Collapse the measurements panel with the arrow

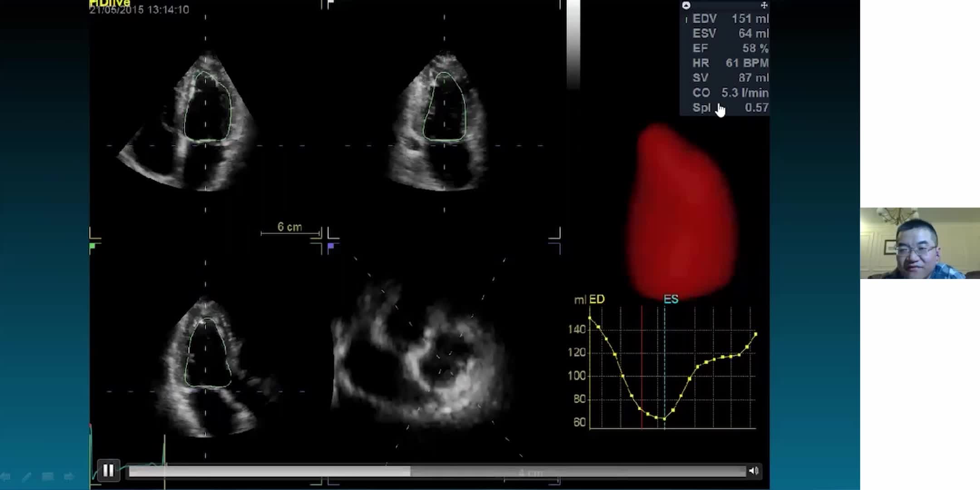686,5
